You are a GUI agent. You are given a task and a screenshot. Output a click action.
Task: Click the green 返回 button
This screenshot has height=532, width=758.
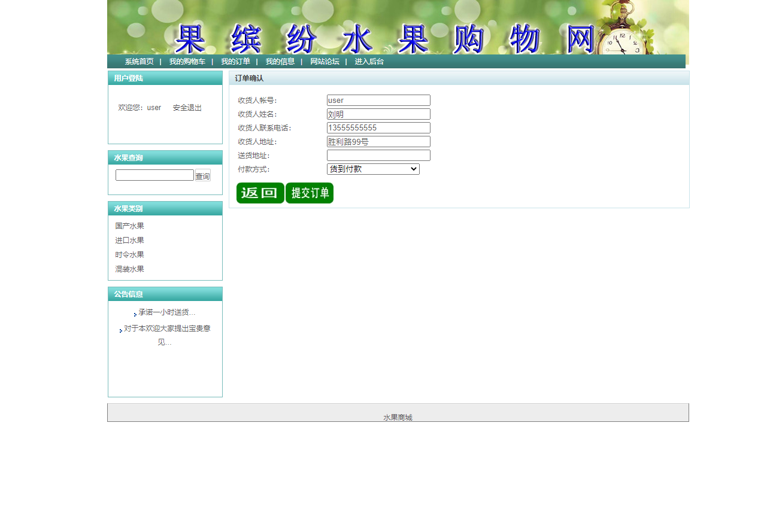(x=260, y=193)
